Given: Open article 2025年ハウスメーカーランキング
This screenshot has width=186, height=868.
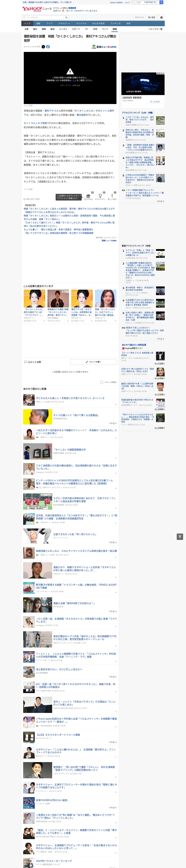Looking at the screenshot, I should pyautogui.click(x=54, y=861).
